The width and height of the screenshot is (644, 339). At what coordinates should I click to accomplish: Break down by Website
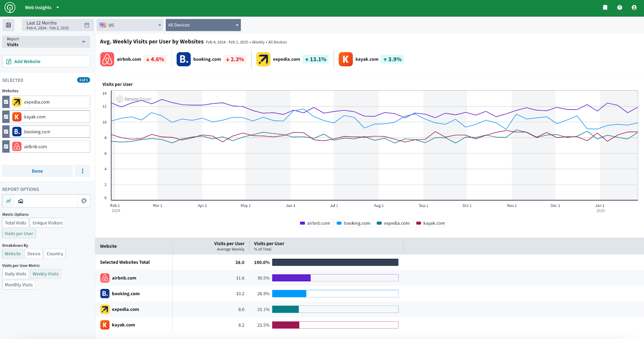click(x=12, y=254)
